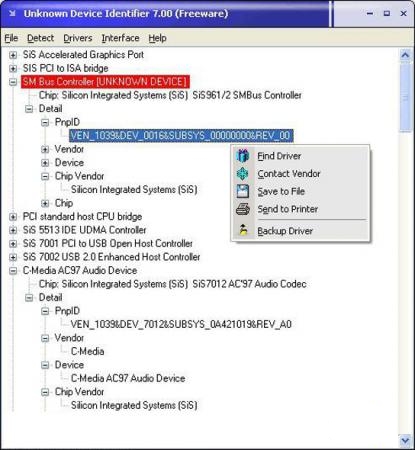Viewport: 415px width, 450px height.
Task: Select the C-Media vendor value row
Action: point(87,351)
